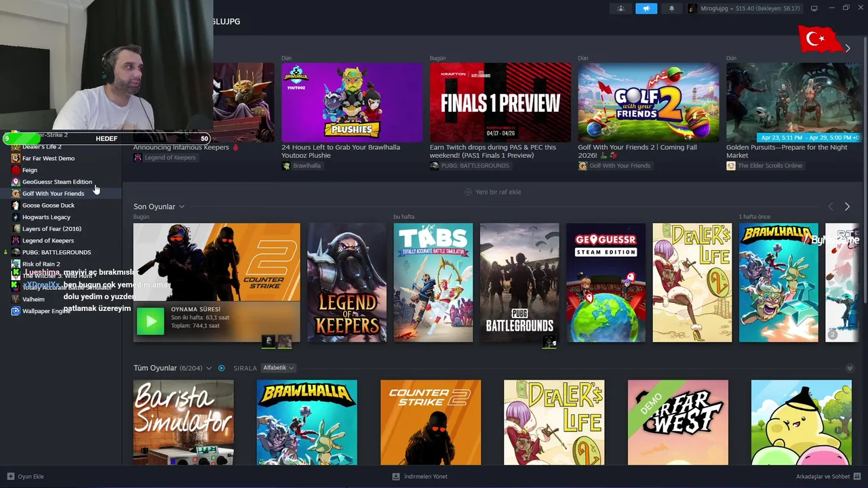Click the blue announcements megaphone icon
Screen dimensions: 868x488
[646, 8]
